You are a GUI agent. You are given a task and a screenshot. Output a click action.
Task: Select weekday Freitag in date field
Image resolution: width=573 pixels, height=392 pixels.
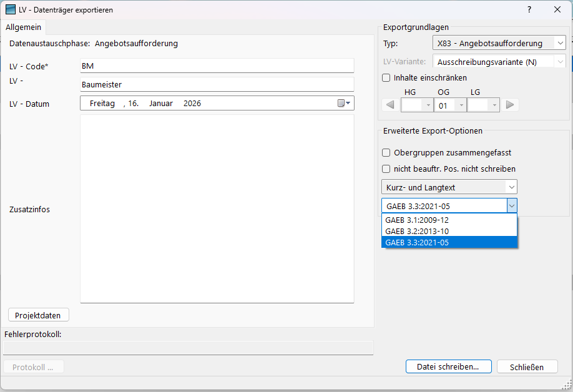click(x=102, y=104)
